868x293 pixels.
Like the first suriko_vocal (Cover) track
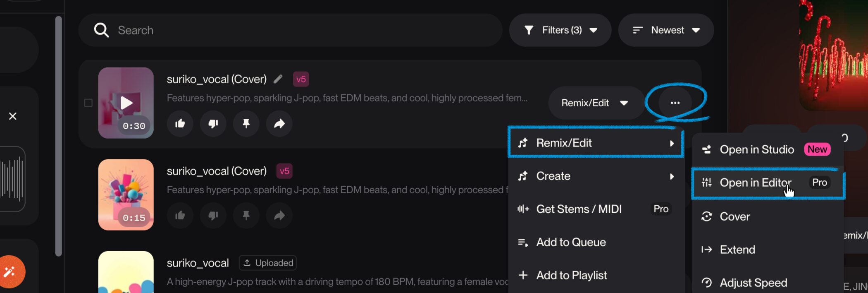[x=180, y=123]
